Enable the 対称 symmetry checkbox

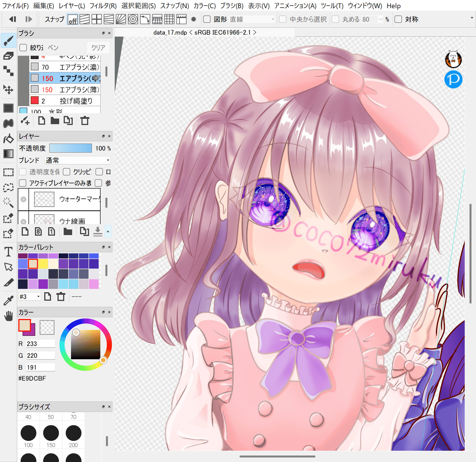(398, 19)
